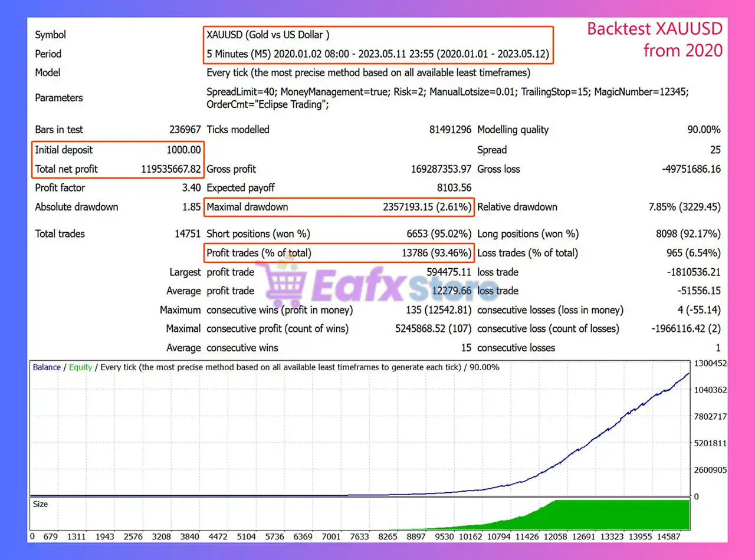Screen dimensions: 755x560
Task: Click the blue Balance label in chart legend
Action: click(x=47, y=367)
